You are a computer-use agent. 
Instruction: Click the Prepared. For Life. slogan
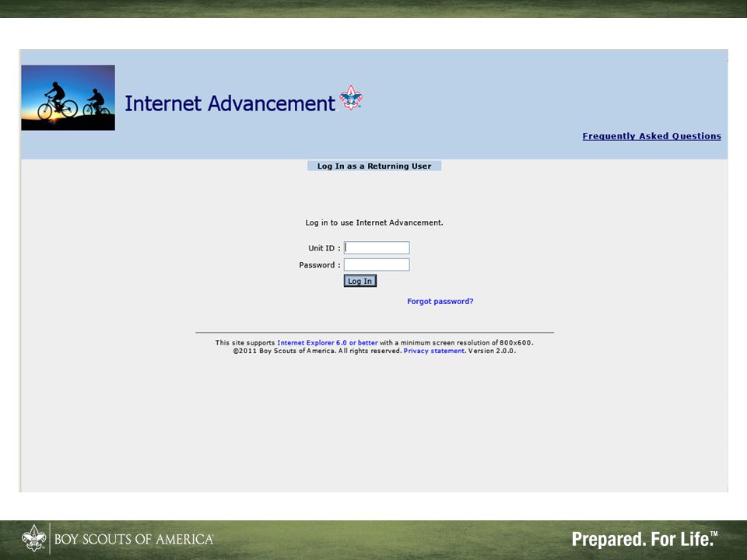click(644, 539)
